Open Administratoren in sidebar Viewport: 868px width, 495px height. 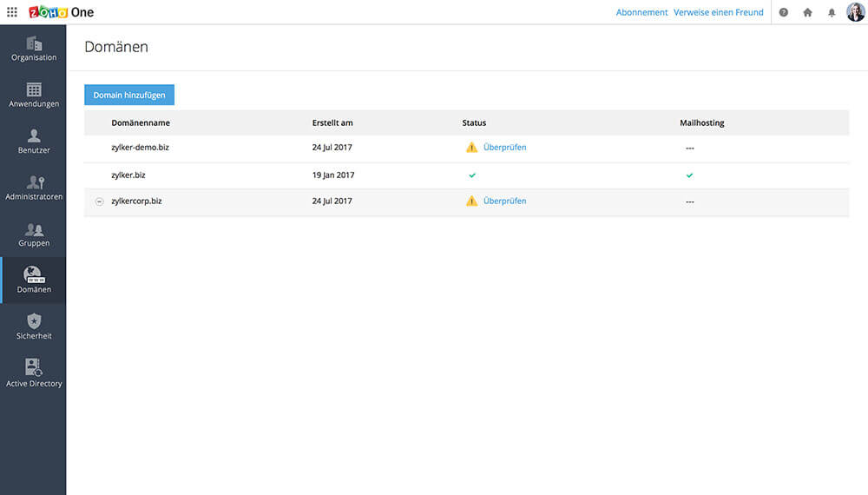pos(33,188)
